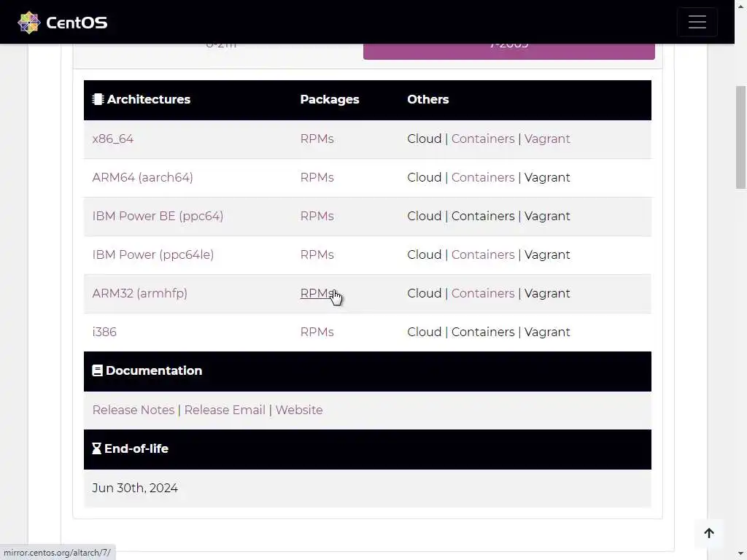The image size is (747, 560).
Task: Select the ARM64 (aarch64) architecture link
Action: point(142,177)
